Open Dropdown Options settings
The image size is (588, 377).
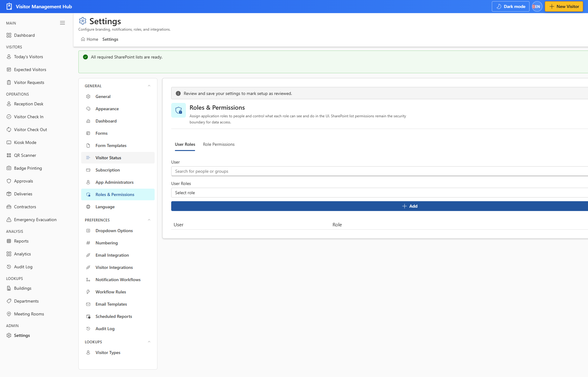pos(118,231)
